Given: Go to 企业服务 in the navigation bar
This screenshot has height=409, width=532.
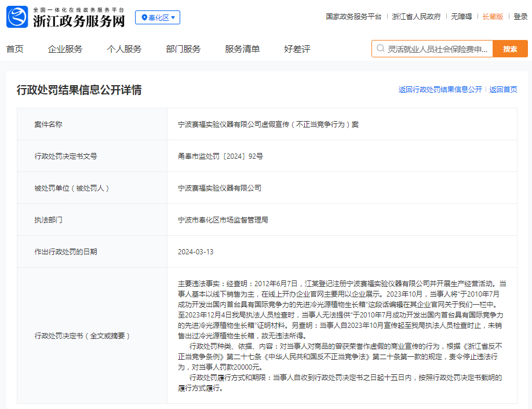Looking at the screenshot, I should click(65, 49).
